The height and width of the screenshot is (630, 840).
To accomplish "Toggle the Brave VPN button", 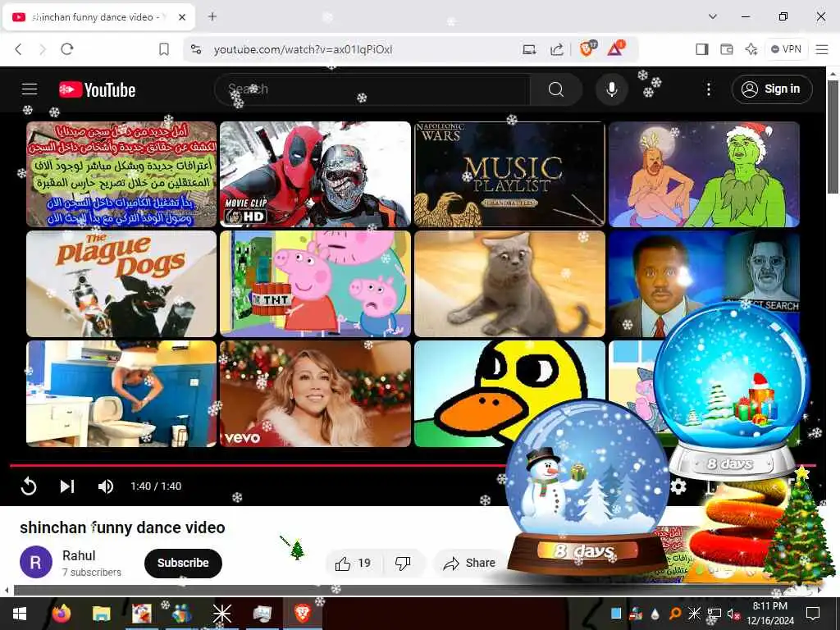I will 786,49.
